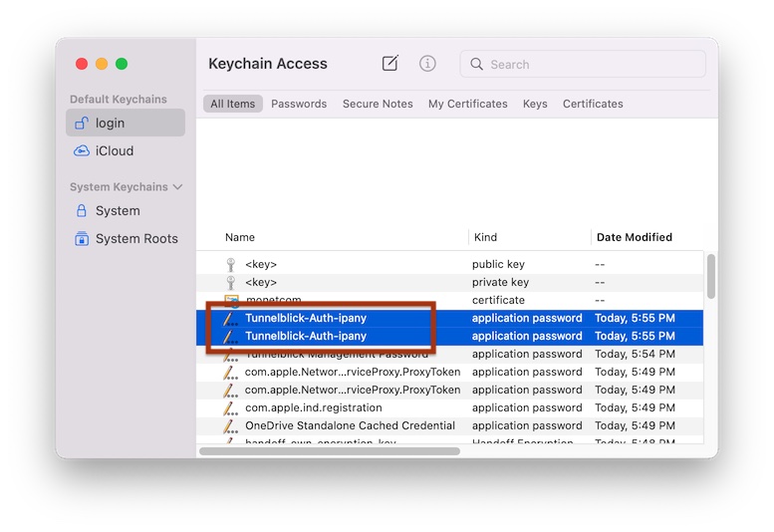The height and width of the screenshot is (532, 774).
Task: Select System Roots keychain in sidebar
Action: [x=126, y=238]
